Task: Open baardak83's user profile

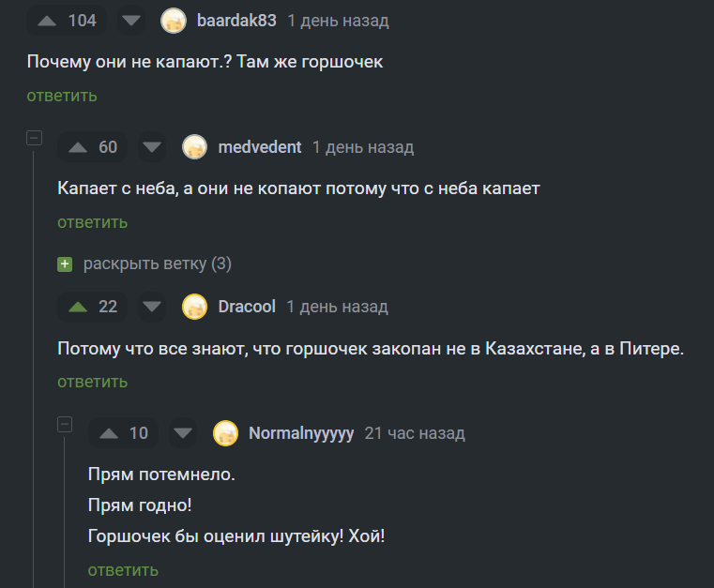Action: tap(235, 21)
